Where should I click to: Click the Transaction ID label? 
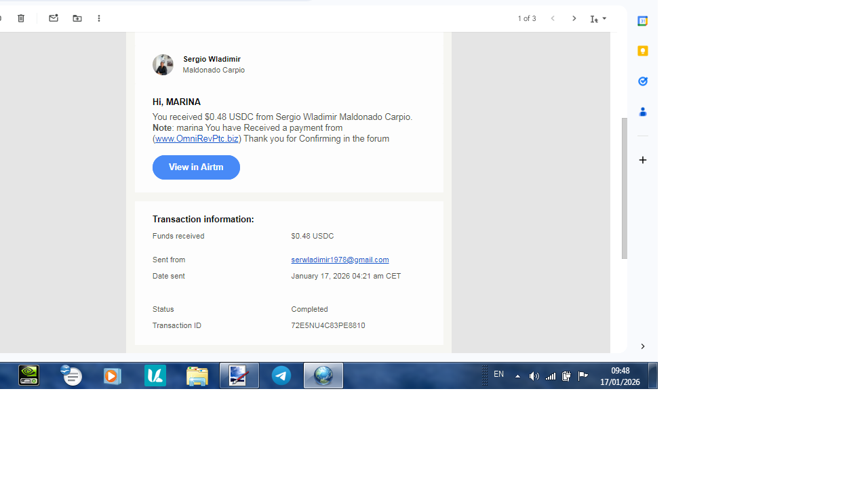click(x=177, y=325)
